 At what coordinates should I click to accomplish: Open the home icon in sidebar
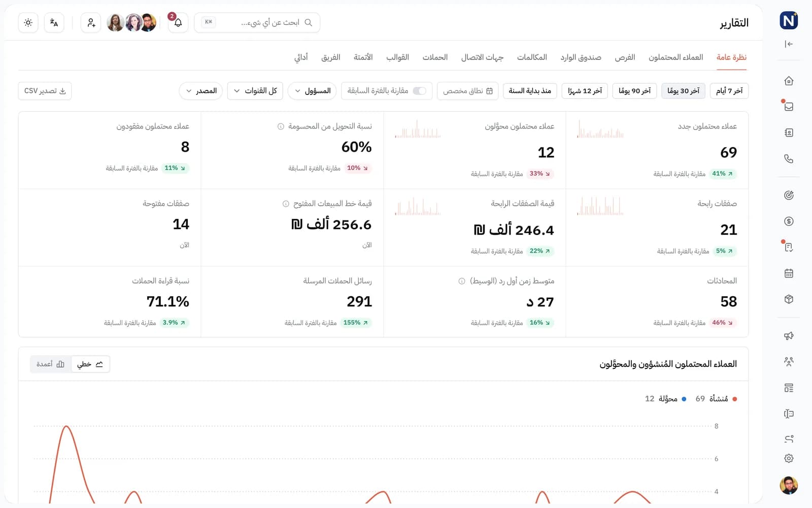click(x=789, y=81)
